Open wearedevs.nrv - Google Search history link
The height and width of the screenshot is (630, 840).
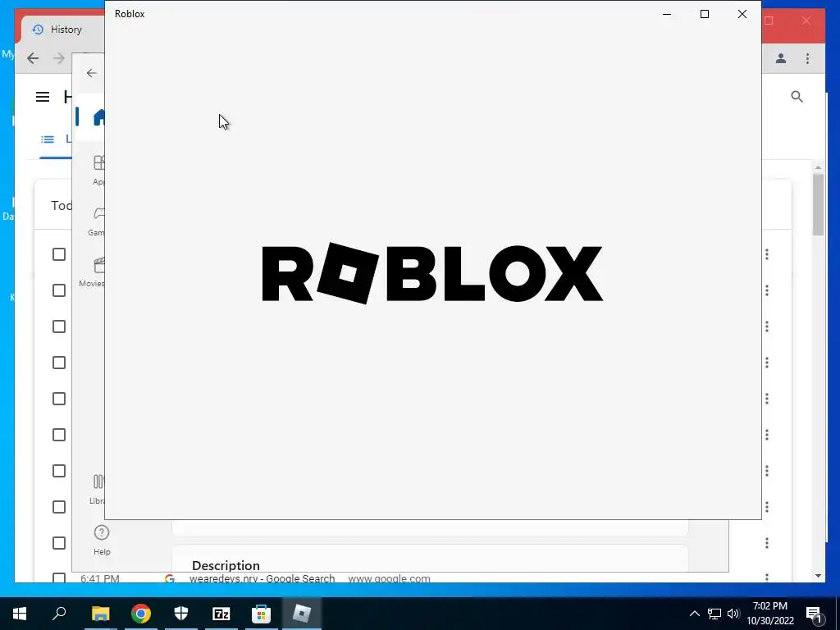262,578
